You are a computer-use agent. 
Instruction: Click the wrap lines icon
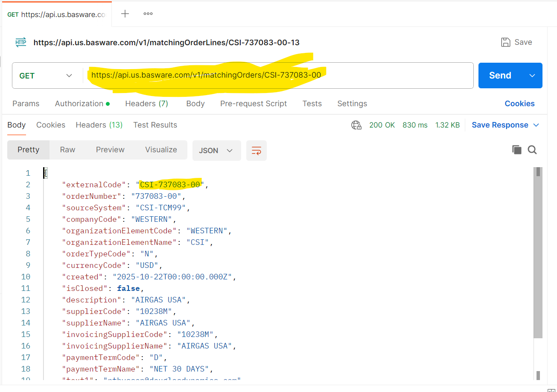pos(256,151)
